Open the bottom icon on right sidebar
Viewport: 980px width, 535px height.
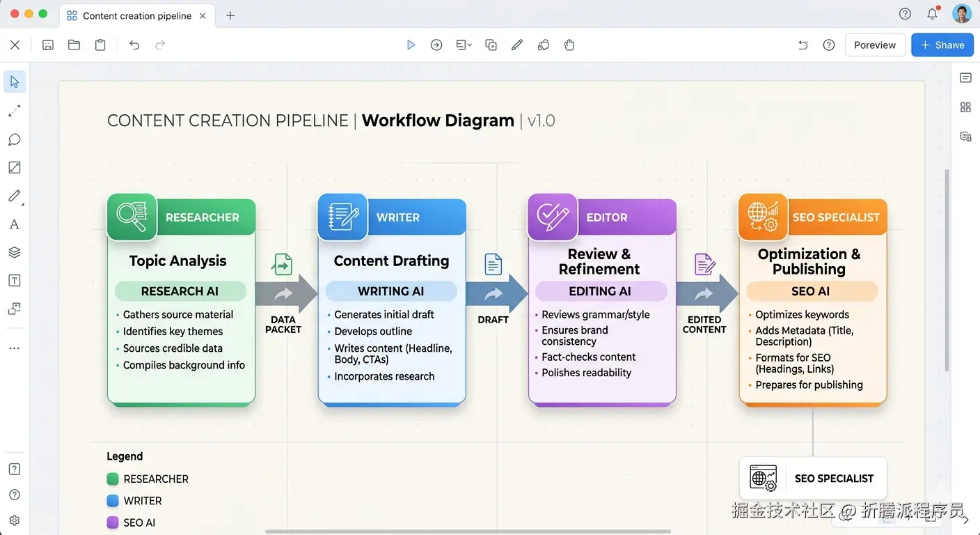point(965,137)
